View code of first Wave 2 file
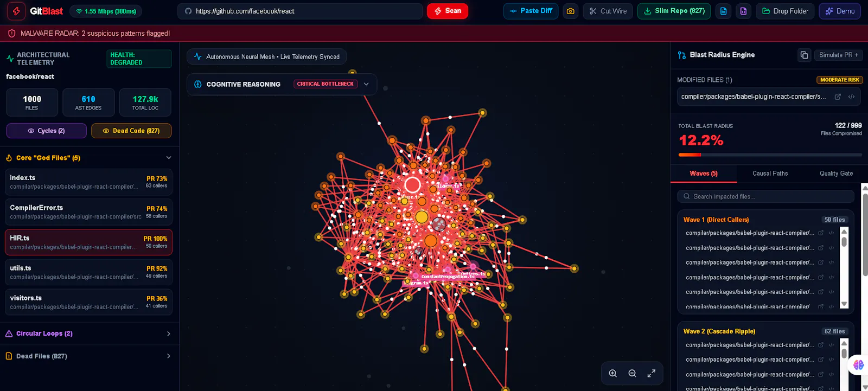This screenshot has height=391, width=868. [x=831, y=345]
